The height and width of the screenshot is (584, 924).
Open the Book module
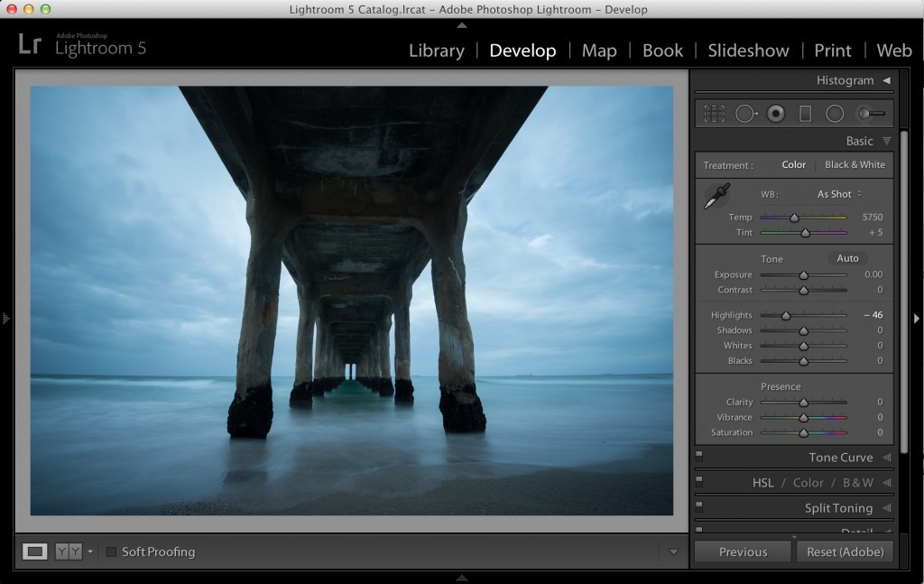(662, 51)
